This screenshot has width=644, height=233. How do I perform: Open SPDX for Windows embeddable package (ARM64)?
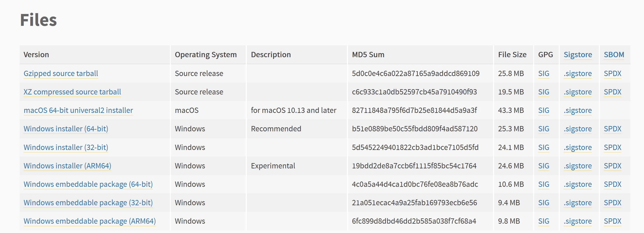[x=612, y=221]
